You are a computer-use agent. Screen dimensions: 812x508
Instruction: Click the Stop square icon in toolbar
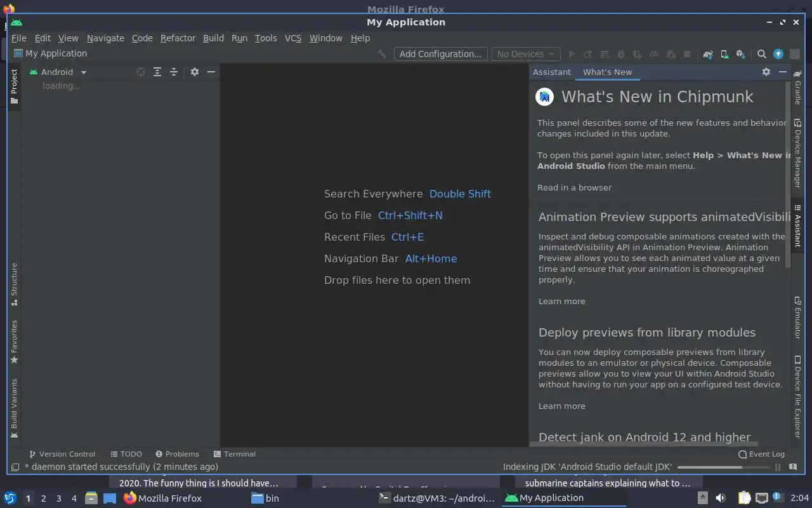[x=687, y=54]
